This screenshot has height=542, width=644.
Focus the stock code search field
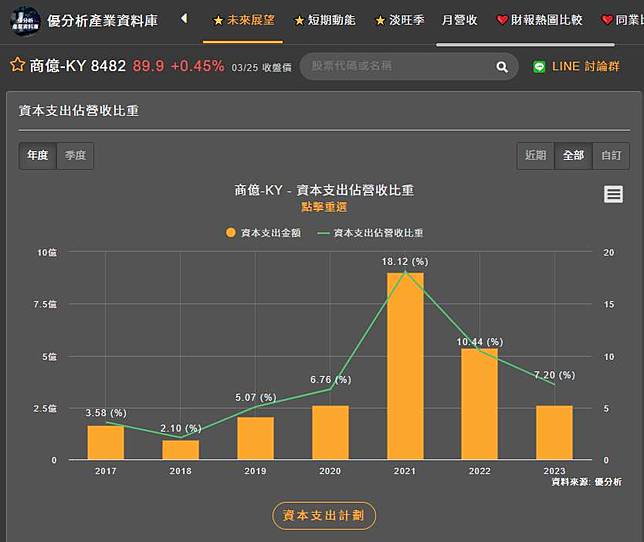tap(409, 66)
